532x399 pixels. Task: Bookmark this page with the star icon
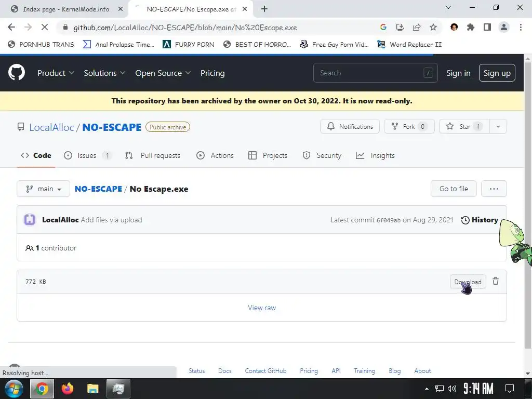click(x=433, y=27)
